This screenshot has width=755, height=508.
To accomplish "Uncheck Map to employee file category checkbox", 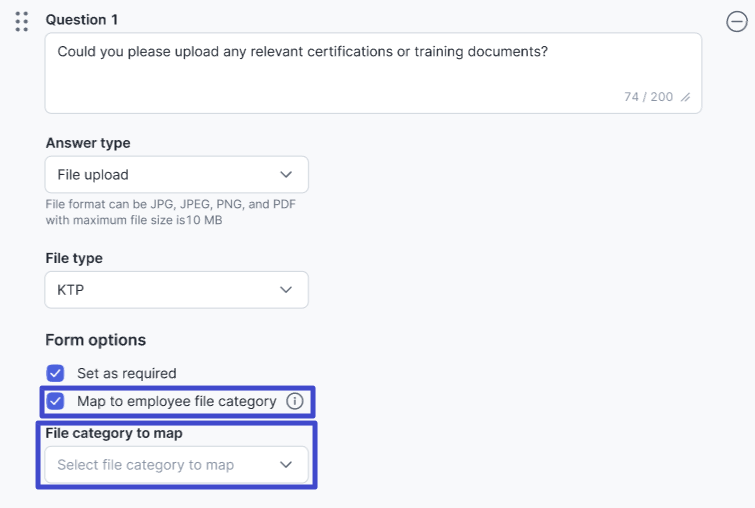I will pyautogui.click(x=55, y=401).
